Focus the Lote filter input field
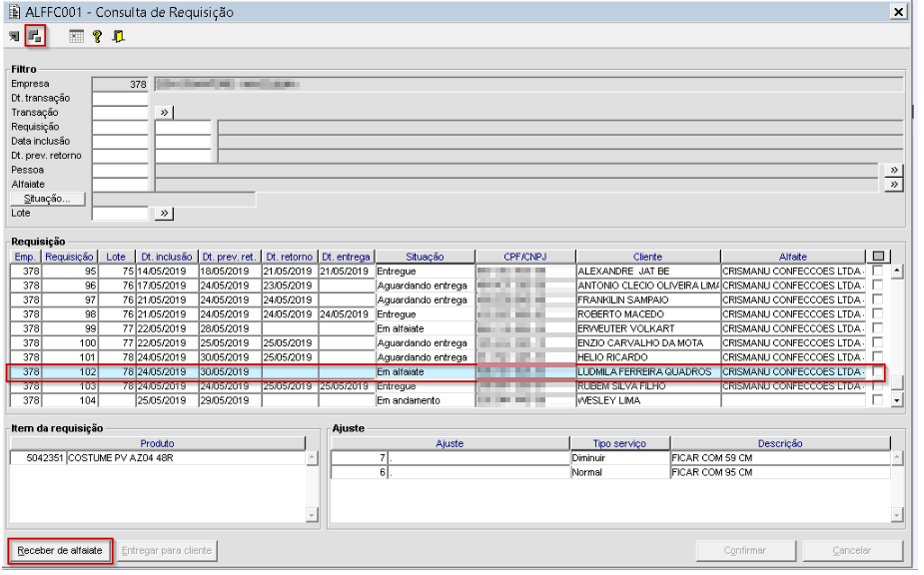The height and width of the screenshot is (575, 924). [x=120, y=213]
